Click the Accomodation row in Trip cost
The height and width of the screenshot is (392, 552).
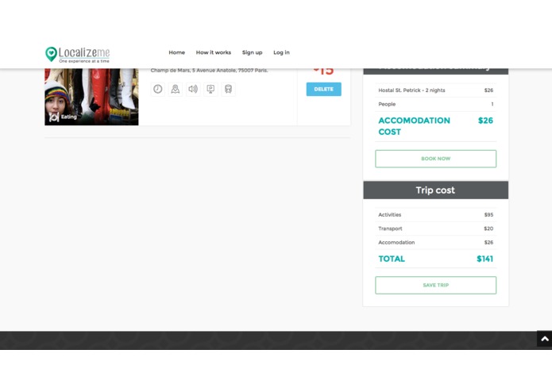(435, 243)
